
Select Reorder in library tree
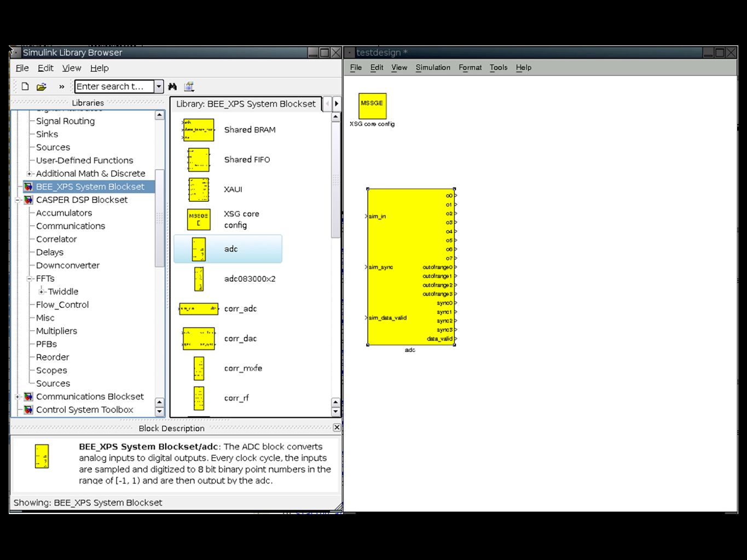(x=53, y=357)
